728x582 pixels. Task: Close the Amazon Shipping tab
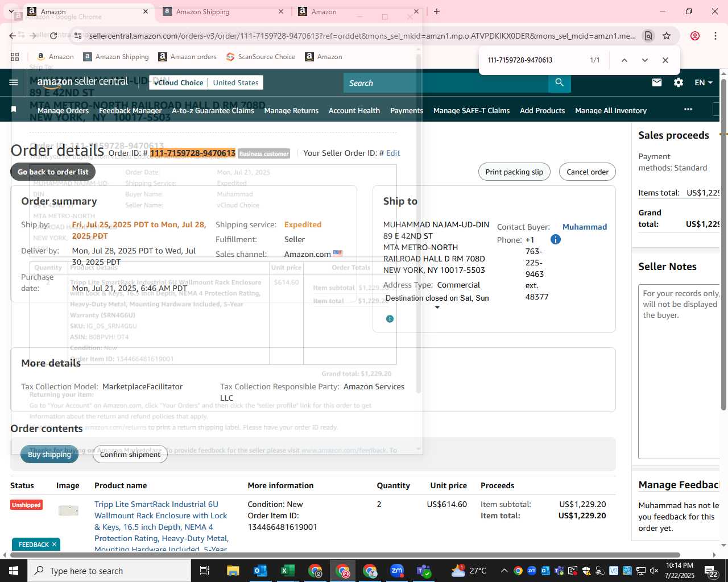tap(281, 11)
